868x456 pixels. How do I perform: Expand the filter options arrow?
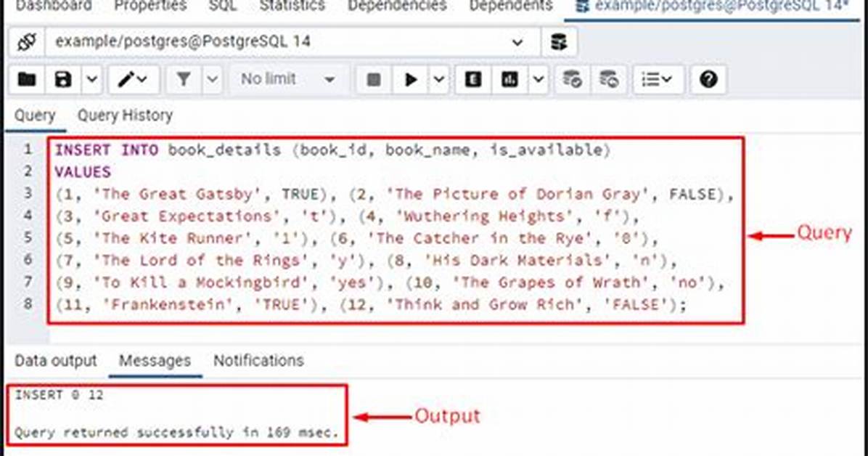(213, 80)
